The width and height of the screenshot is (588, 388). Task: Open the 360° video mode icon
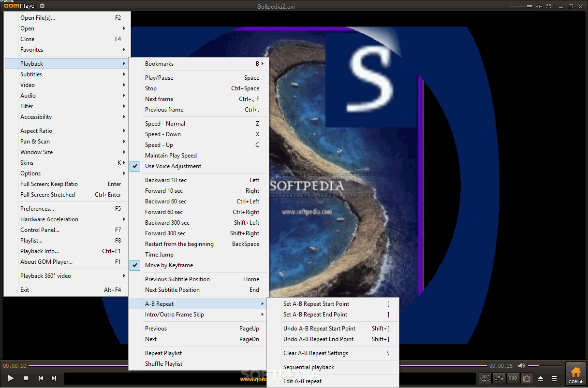point(485,378)
